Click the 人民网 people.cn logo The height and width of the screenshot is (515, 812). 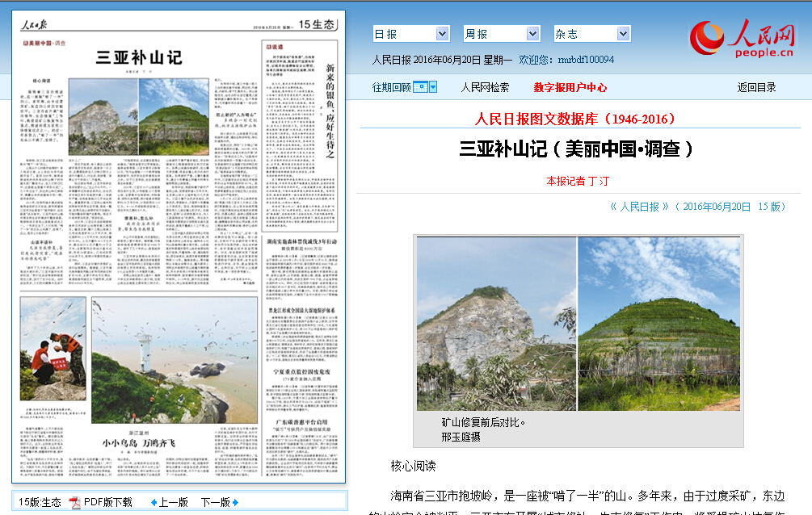click(x=742, y=38)
